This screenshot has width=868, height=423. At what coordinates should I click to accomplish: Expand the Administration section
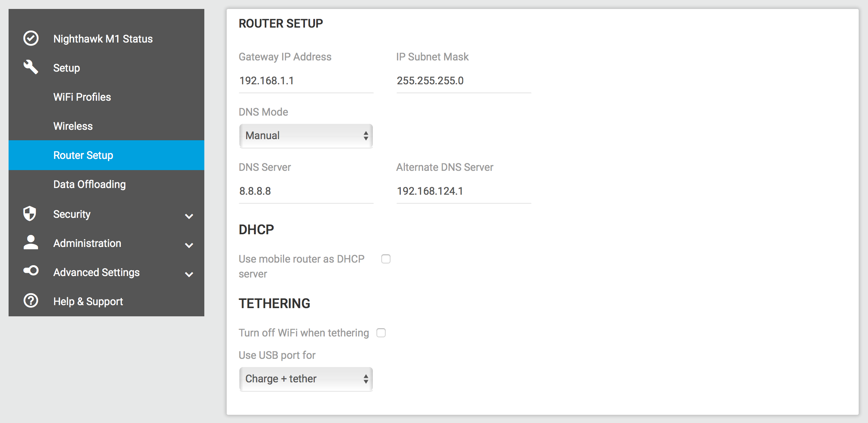190,245
